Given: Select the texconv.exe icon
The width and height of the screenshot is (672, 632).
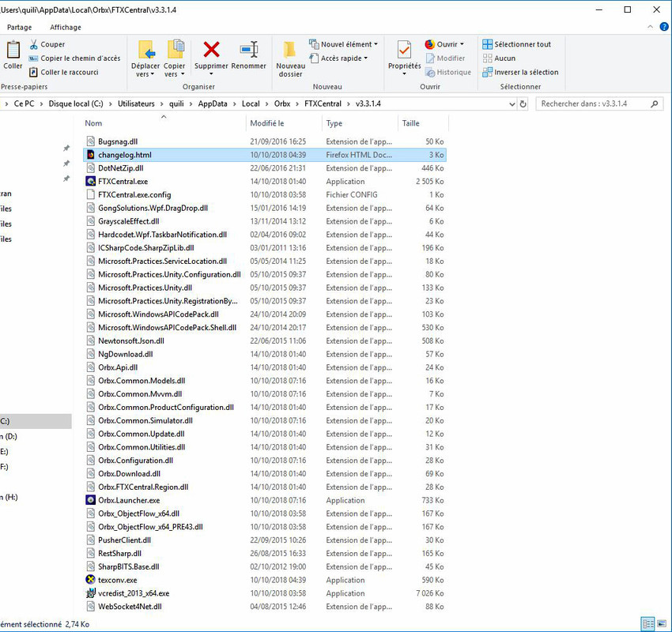Looking at the screenshot, I should (90, 580).
